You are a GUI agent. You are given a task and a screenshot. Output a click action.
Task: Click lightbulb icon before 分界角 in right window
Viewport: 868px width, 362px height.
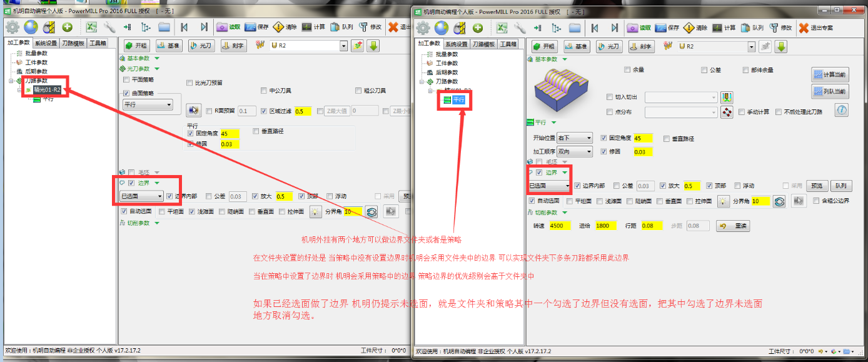(724, 201)
